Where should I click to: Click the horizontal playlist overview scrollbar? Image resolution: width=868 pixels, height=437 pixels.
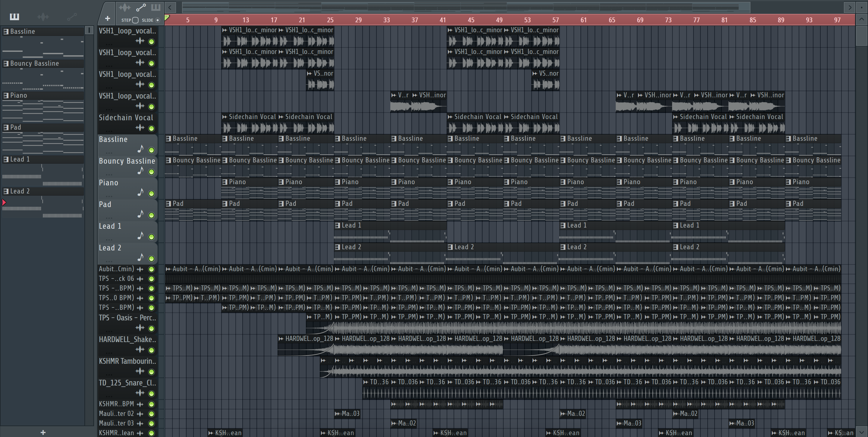466,7
